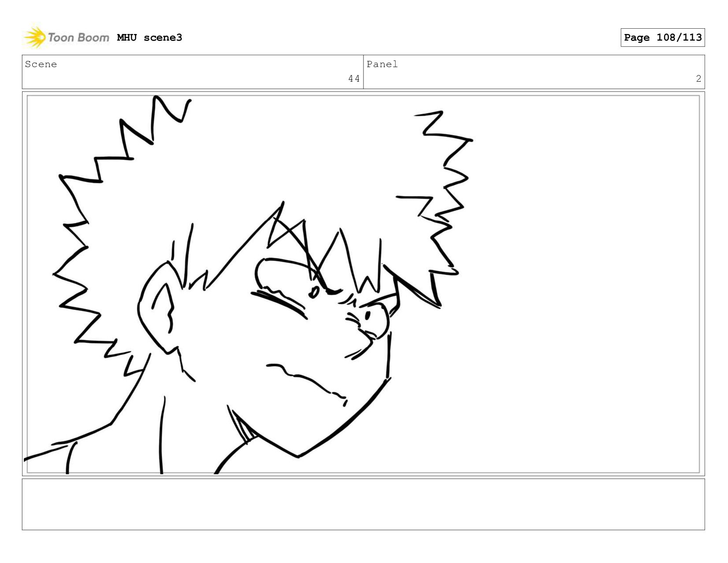
Task: Click the empty notes box below the drawing
Action: click(363, 504)
